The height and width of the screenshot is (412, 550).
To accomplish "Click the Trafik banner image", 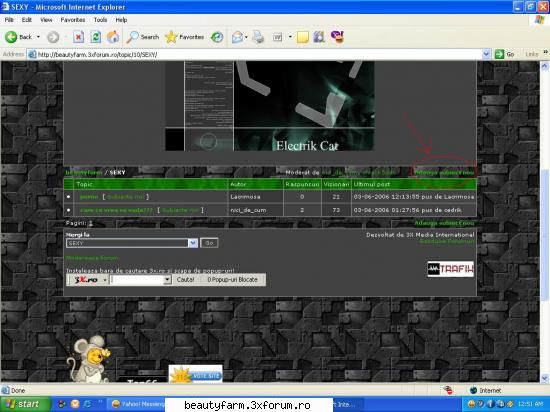I will 450,269.
